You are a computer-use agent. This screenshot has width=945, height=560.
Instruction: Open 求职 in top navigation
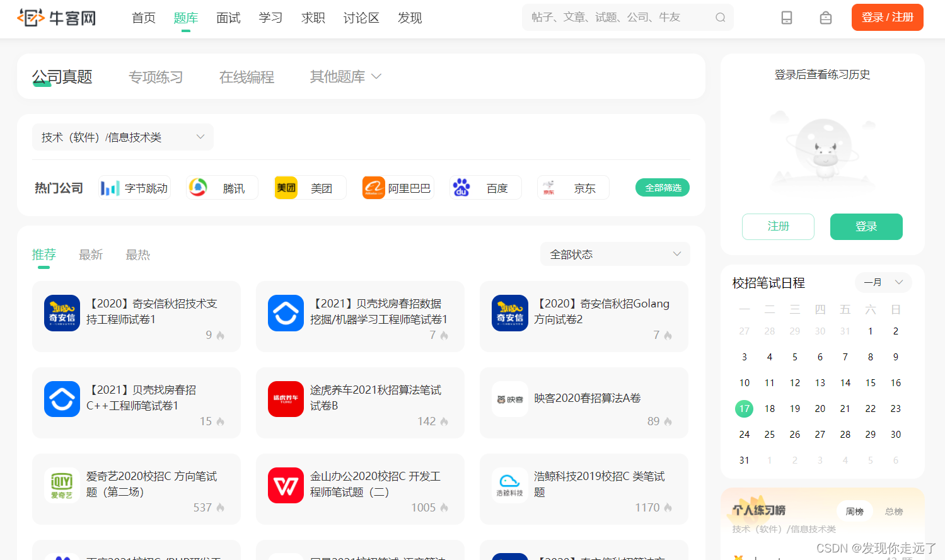point(313,18)
